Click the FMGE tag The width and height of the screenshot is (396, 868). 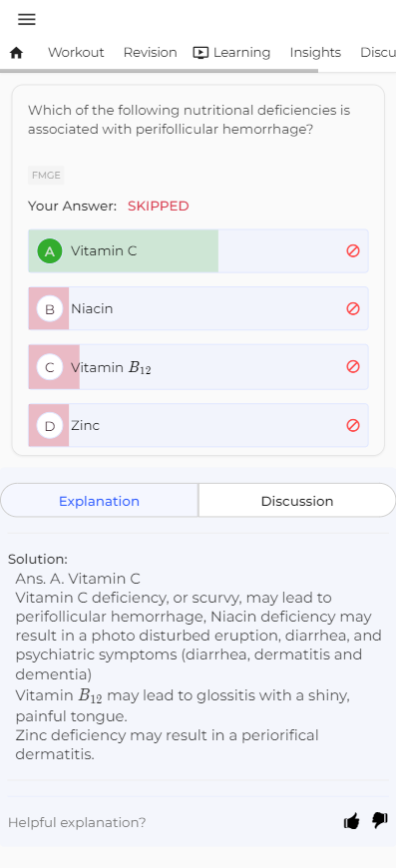click(46, 176)
